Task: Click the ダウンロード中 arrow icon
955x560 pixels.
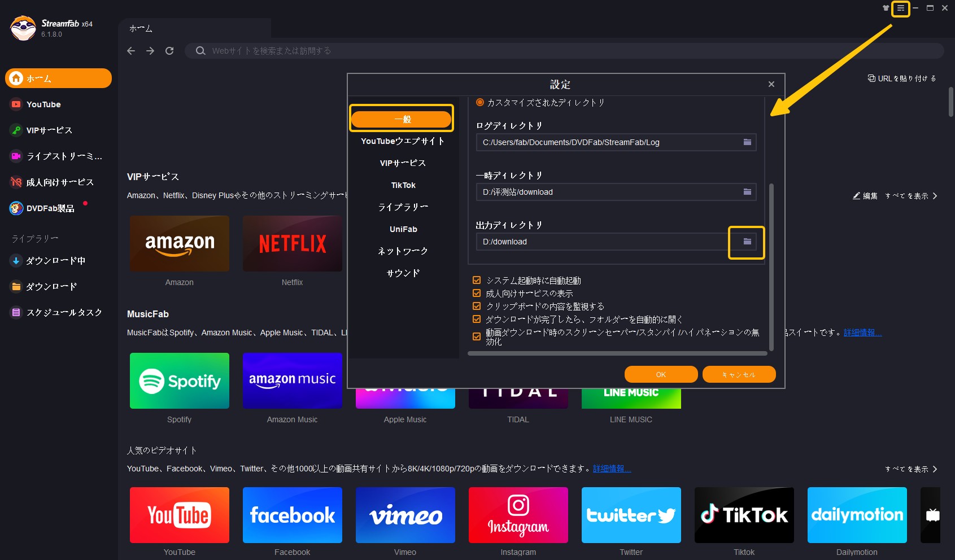Action: pos(16,261)
